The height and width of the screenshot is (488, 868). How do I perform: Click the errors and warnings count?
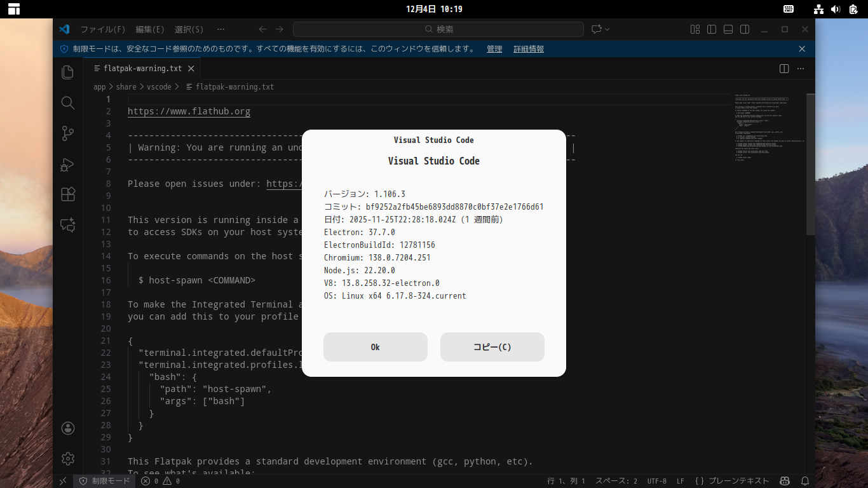point(160,481)
